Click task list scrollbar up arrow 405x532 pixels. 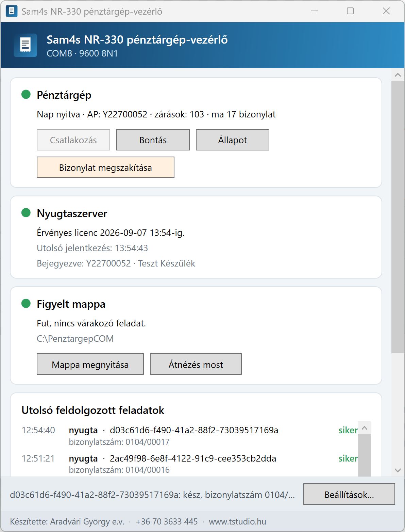pos(364,428)
